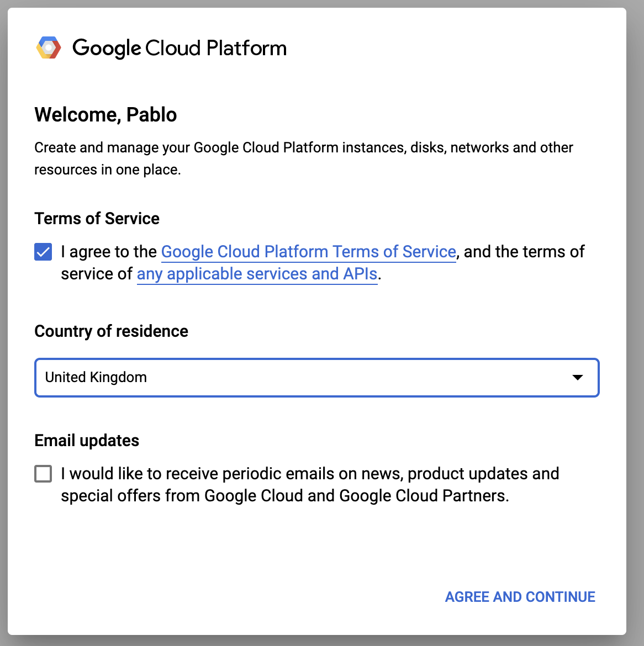Enable periodic email updates from Google Cloud

click(x=43, y=474)
